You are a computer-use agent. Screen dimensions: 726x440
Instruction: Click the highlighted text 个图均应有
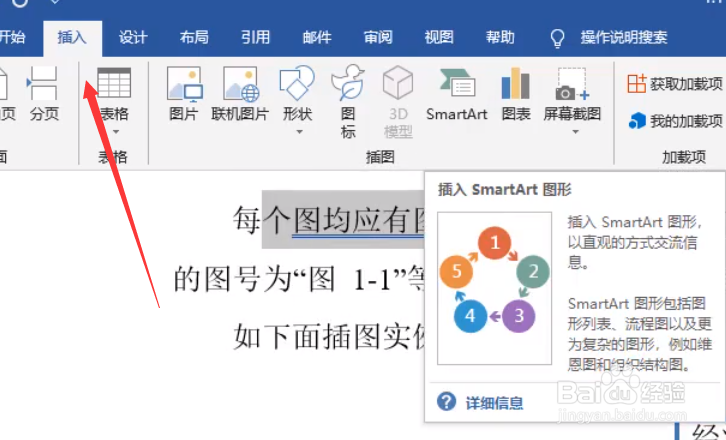[340, 220]
